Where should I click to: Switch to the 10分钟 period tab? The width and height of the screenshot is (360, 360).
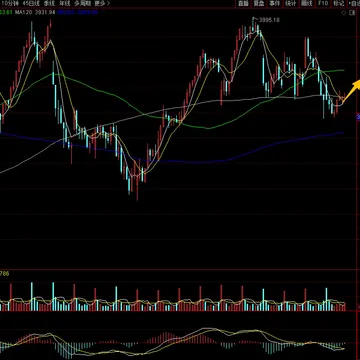tap(8, 3)
